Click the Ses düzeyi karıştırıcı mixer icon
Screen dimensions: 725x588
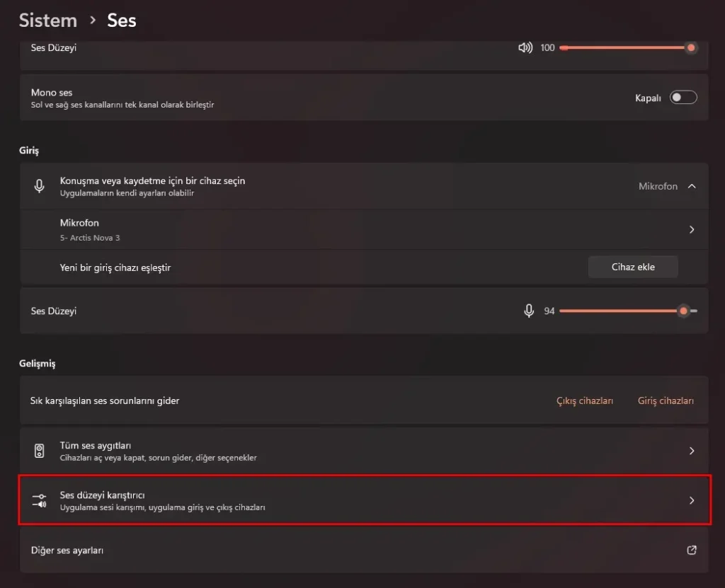pos(40,500)
